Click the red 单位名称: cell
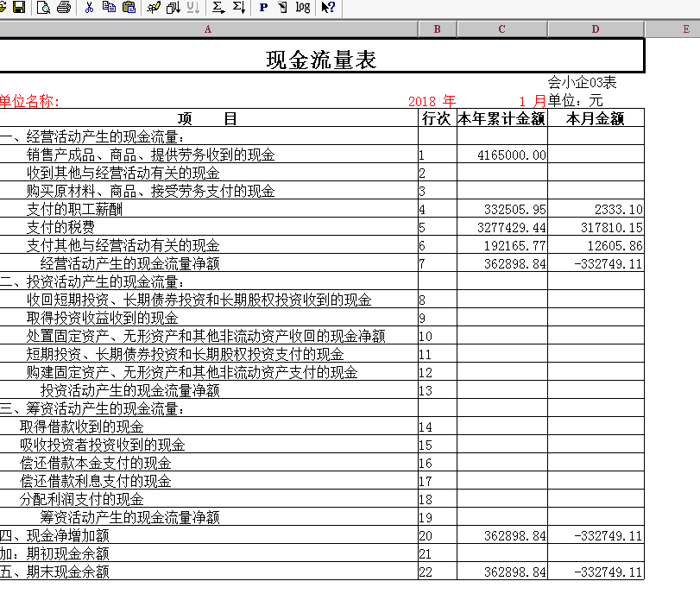Viewport: 700px width, 594px height. pyautogui.click(x=29, y=101)
